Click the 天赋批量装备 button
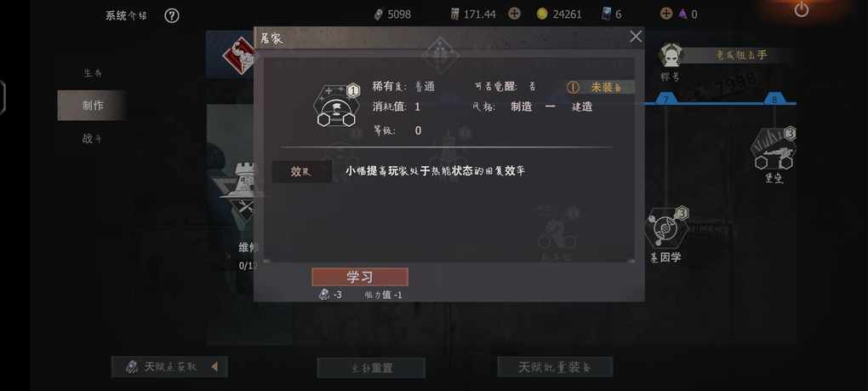The image size is (868, 391). click(x=555, y=366)
